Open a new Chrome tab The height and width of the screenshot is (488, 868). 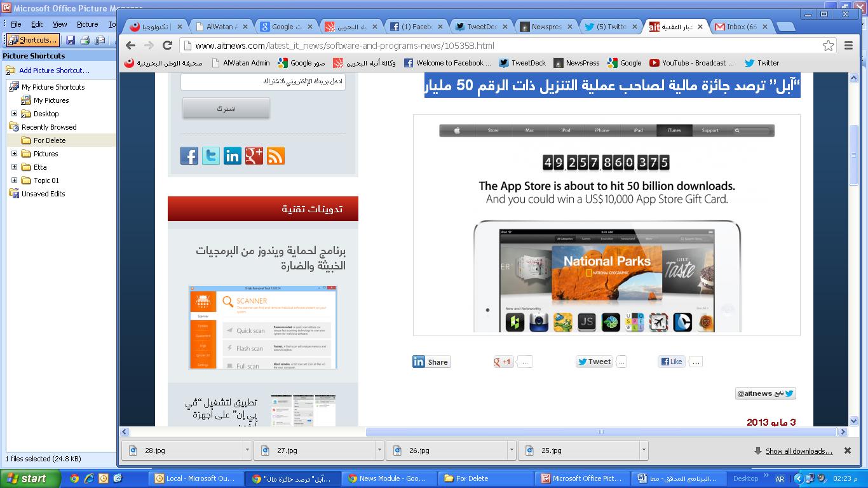click(x=786, y=27)
